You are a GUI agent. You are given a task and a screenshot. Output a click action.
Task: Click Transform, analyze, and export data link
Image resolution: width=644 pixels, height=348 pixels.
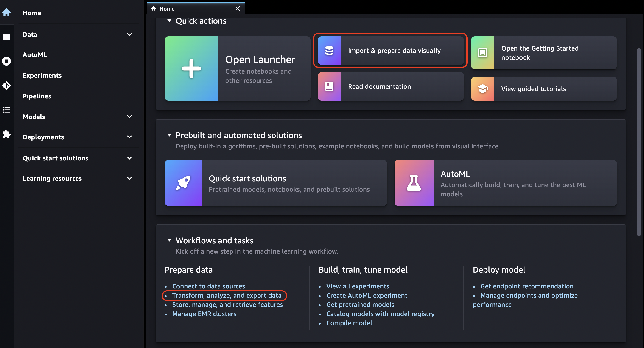(227, 295)
